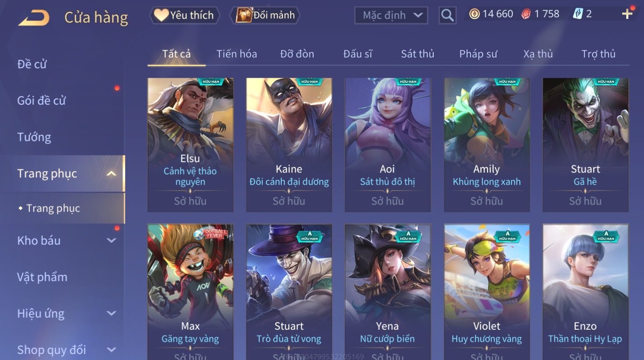Open Gói đề cử sidebar item
The width and height of the screenshot is (644, 360).
click(x=41, y=100)
